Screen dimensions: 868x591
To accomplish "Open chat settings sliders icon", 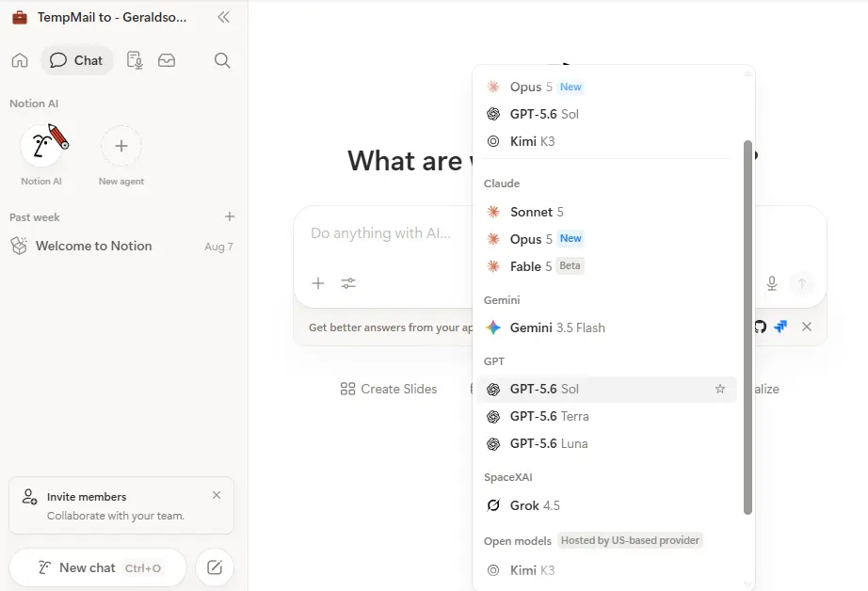I will [x=348, y=283].
